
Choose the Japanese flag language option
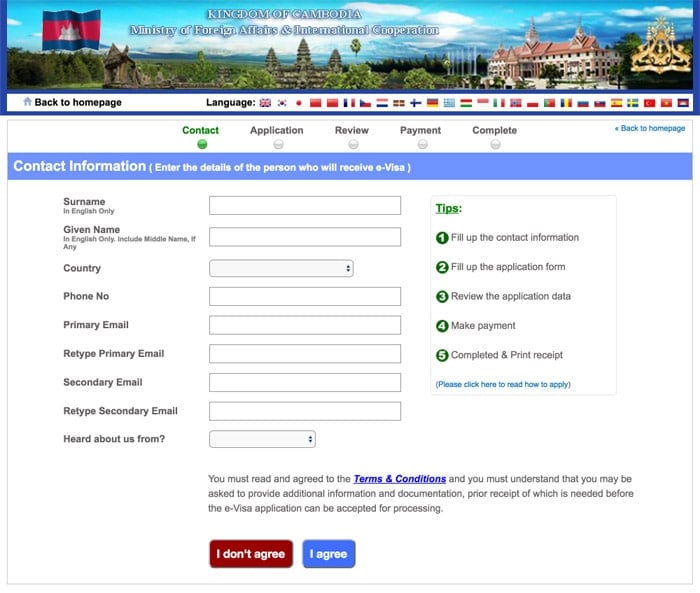[299, 103]
